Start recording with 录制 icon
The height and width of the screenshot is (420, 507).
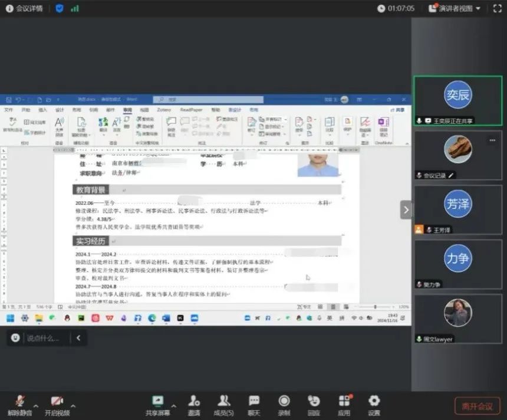284,404
